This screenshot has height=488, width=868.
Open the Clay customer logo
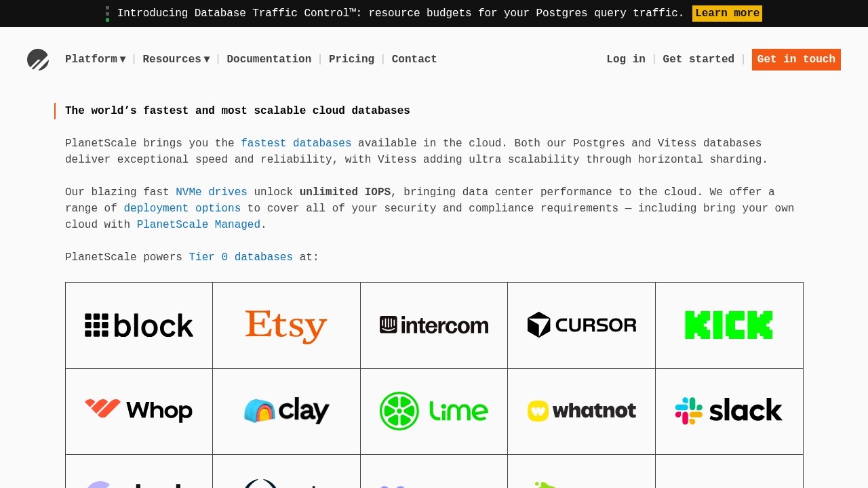click(x=286, y=411)
